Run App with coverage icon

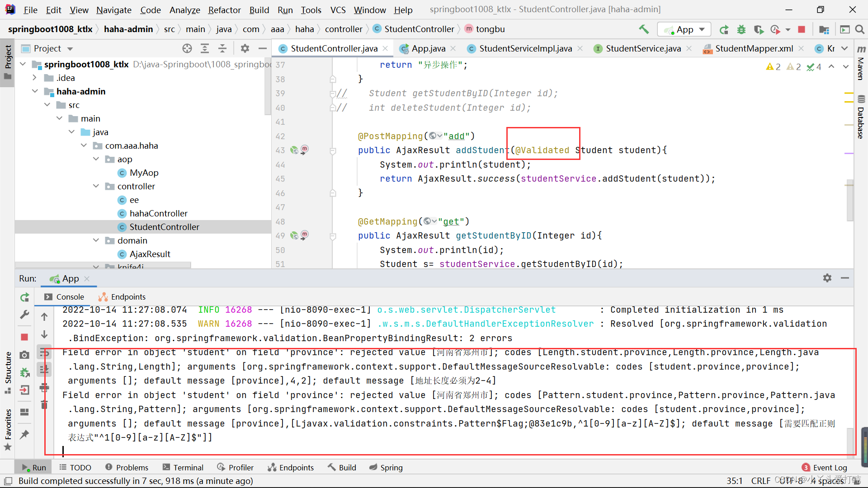(x=759, y=29)
